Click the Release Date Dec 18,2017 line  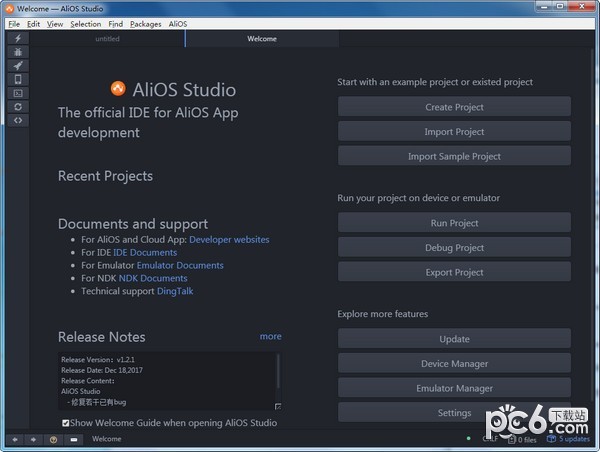point(102,370)
